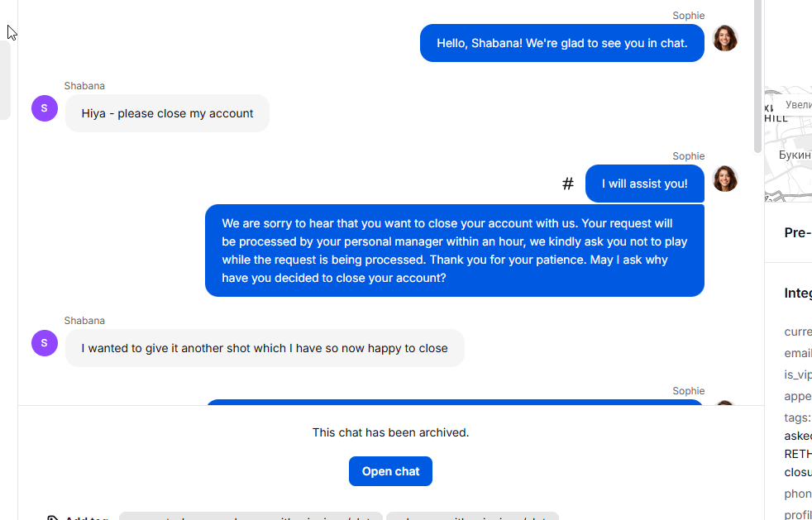Click the chat conversation scrollbar thumb
The height and width of the screenshot is (520, 812).
coord(757,77)
